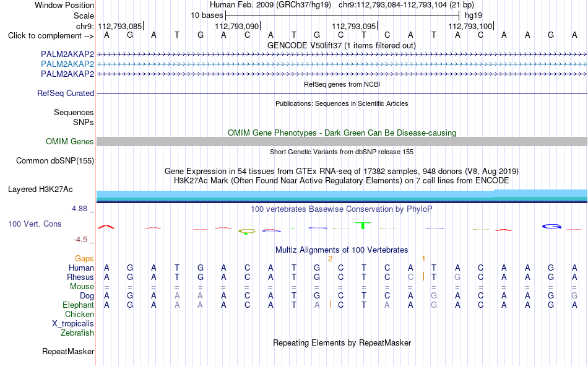Click the "chr9:112,793,084-112,793,104 (21 bp)" position text
The height and width of the screenshot is (366, 588).
pyautogui.click(x=406, y=5)
